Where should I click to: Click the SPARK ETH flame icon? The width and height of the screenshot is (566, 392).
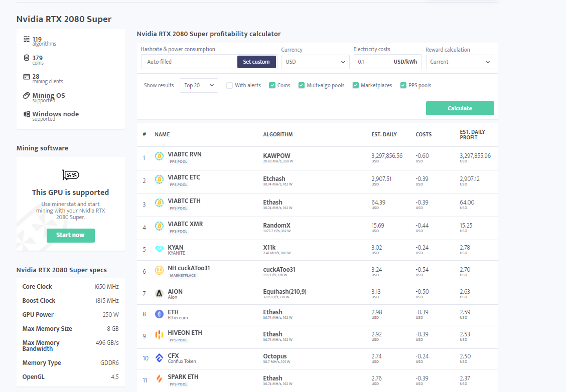pos(159,378)
